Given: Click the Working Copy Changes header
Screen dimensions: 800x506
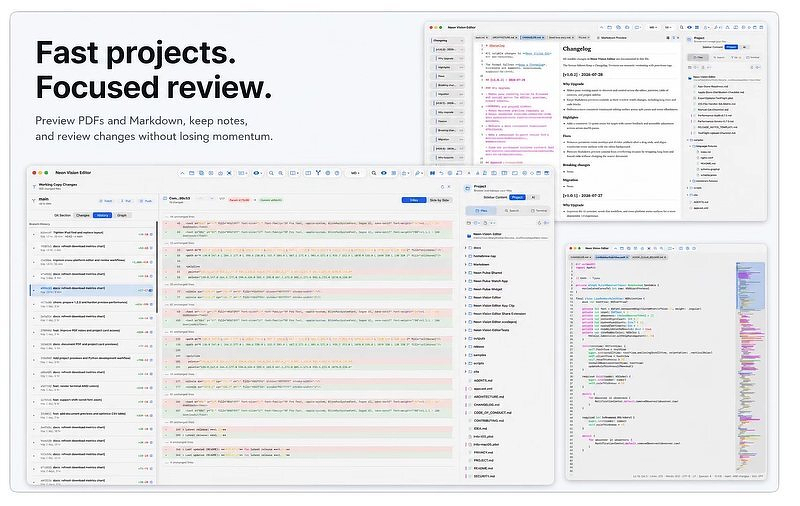Looking at the screenshot, I should point(58,186).
